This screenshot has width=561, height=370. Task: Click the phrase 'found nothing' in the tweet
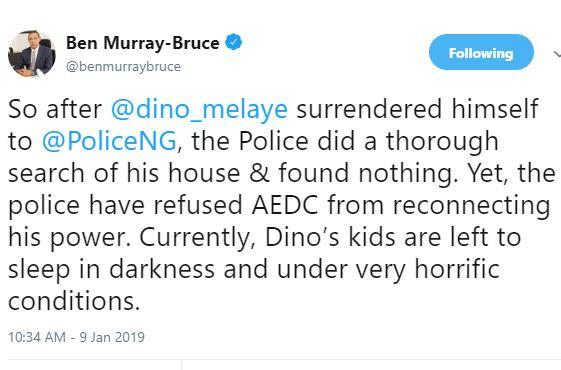pos(365,173)
